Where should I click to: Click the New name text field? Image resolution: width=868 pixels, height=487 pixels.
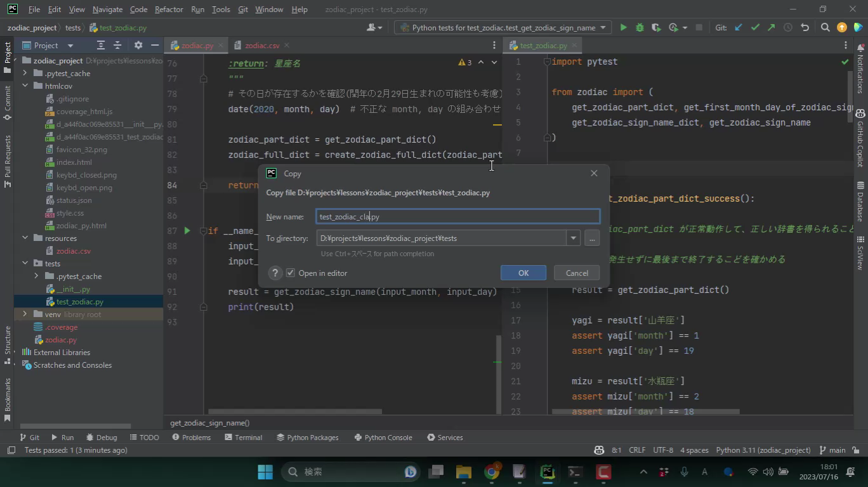point(457,217)
